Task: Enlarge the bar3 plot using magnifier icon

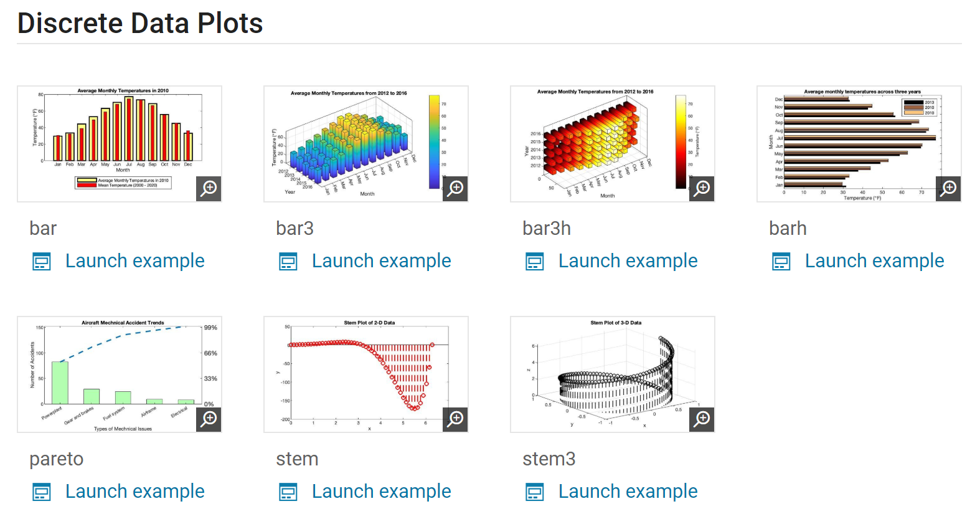Action: point(456,188)
